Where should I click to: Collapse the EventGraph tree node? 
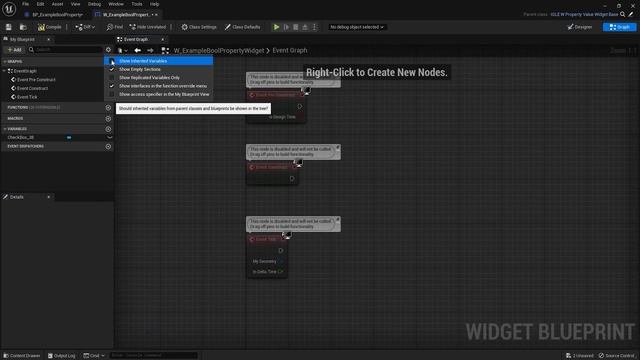click(4, 71)
